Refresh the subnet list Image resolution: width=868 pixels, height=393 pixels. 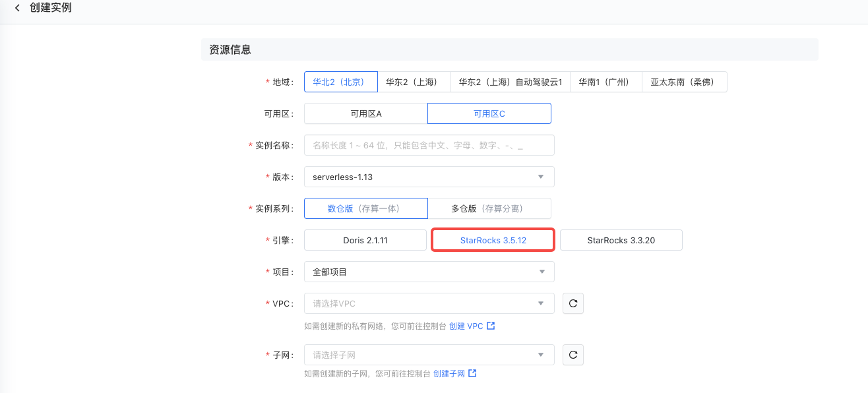coord(573,355)
